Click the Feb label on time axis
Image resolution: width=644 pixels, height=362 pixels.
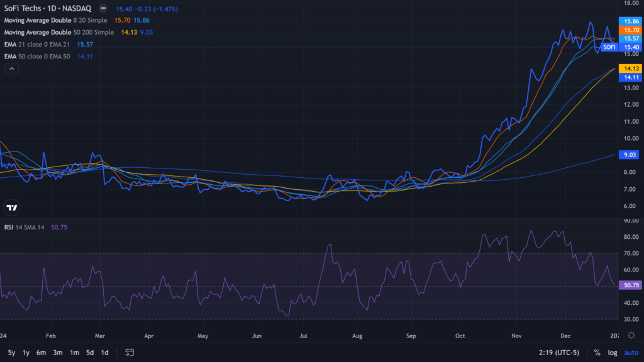pos(50,336)
